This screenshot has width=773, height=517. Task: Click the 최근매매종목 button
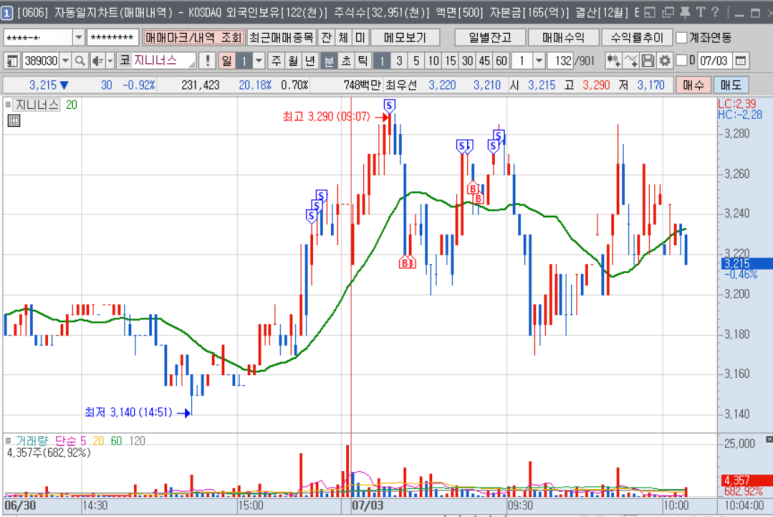coord(281,37)
